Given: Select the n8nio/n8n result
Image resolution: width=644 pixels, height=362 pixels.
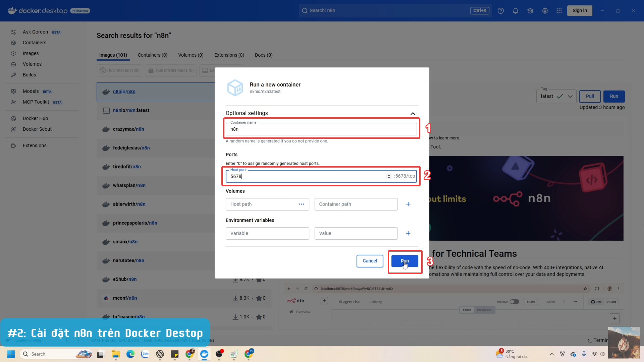Looking at the screenshot, I should 156,92.
